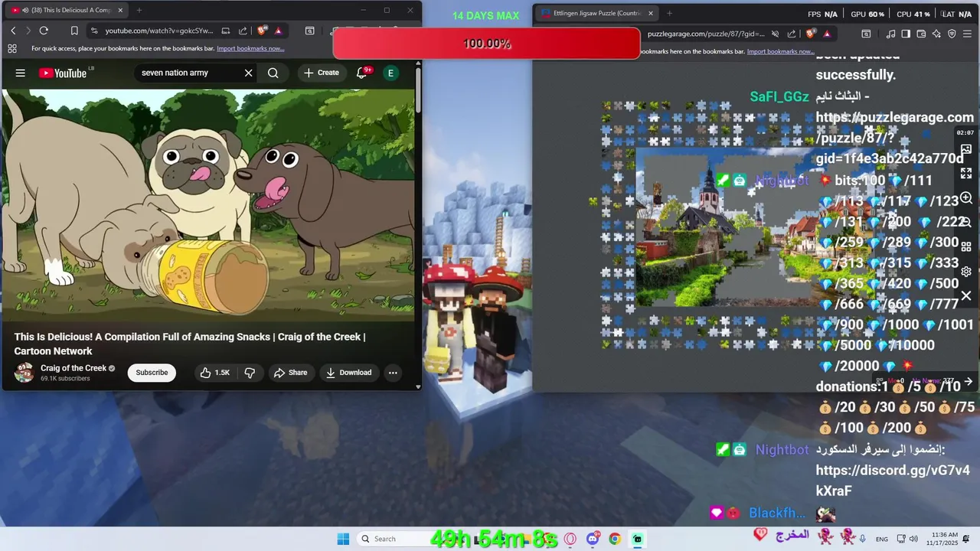This screenshot has height=551, width=980.
Task: Share puzzle page from address bar
Action: click(792, 34)
